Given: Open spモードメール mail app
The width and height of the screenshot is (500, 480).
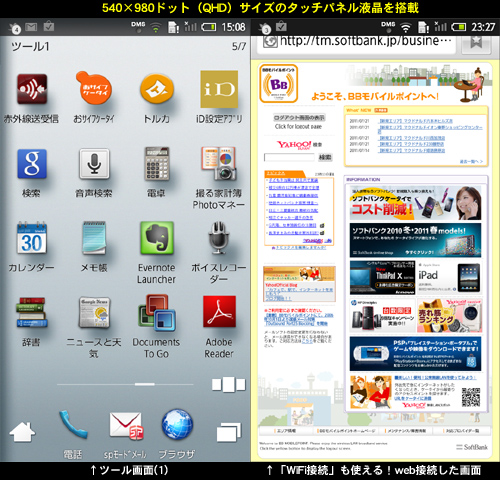Looking at the screenshot, I should (x=126, y=426).
